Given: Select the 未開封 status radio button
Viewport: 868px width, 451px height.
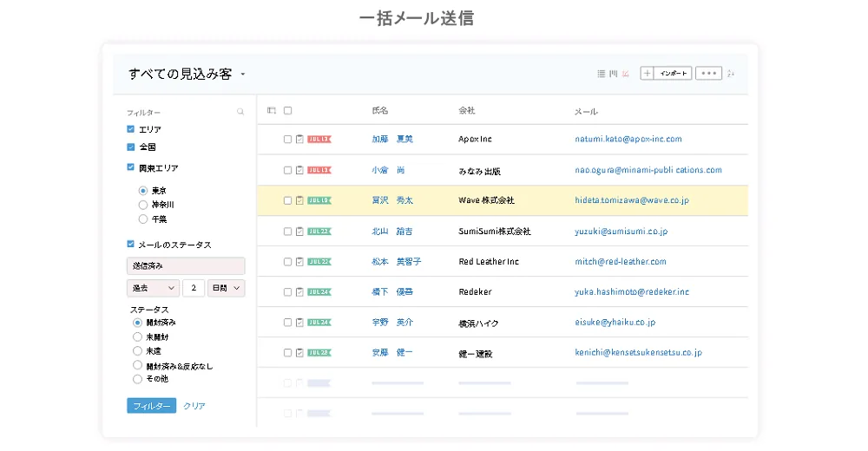Looking at the screenshot, I should 137,337.
